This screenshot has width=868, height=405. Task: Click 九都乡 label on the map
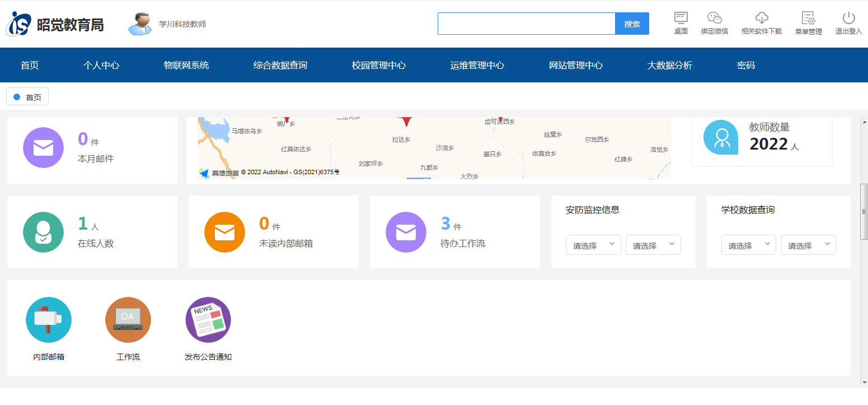[429, 167]
